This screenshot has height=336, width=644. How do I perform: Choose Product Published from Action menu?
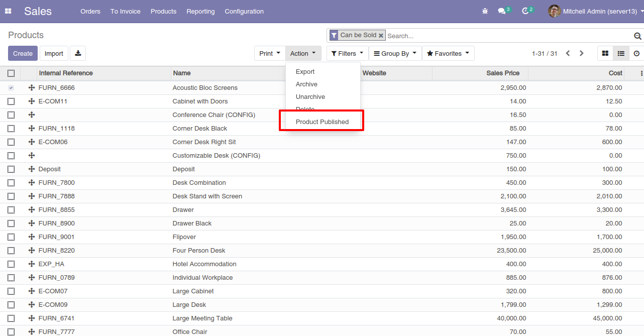322,122
